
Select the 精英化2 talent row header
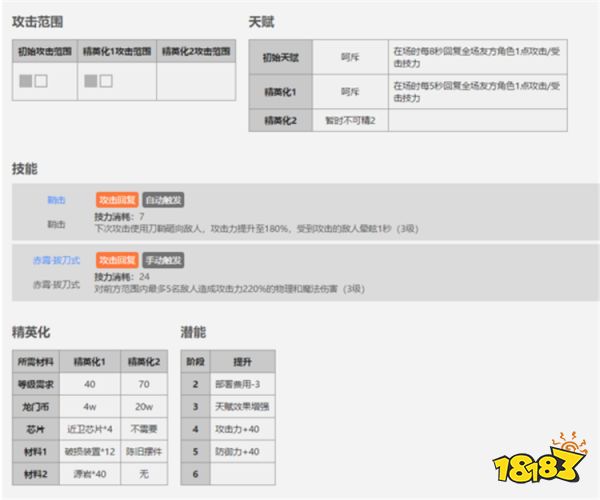tap(280, 120)
